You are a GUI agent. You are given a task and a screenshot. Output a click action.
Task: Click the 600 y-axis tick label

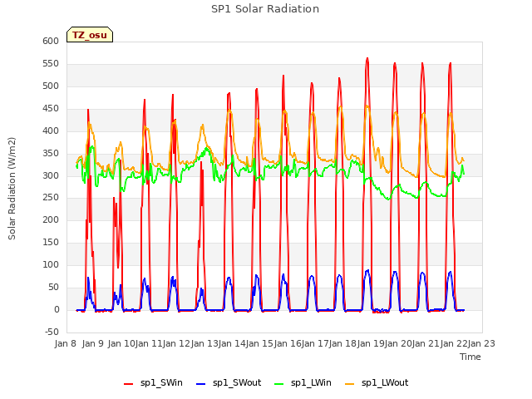click(x=51, y=41)
